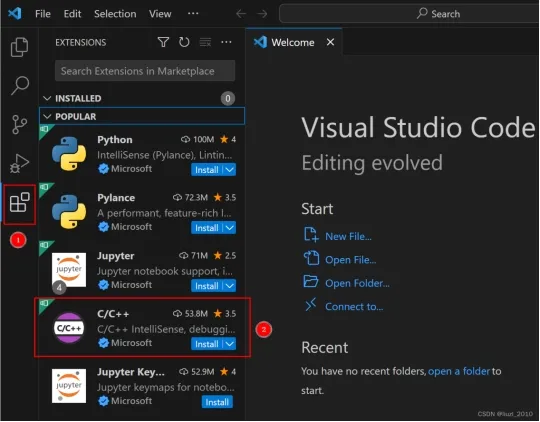The height and width of the screenshot is (422, 540).
Task: Open the Explorer view in activity bar
Action: pos(19,47)
